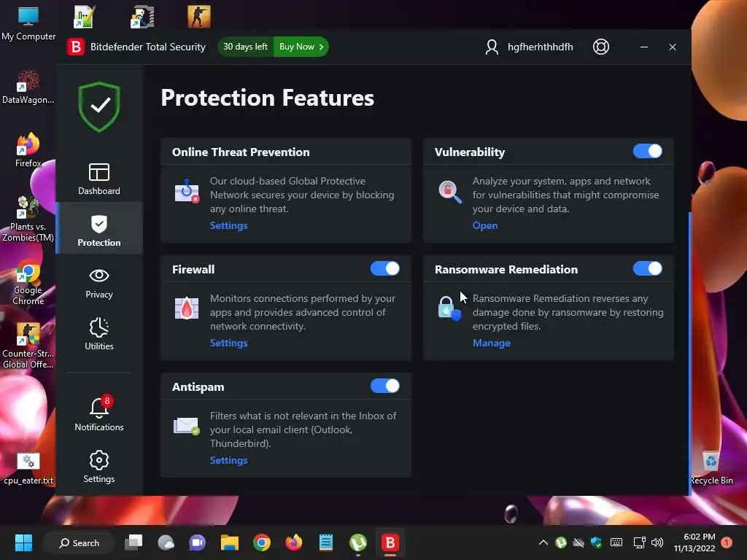Click the volume speaker tray icon
Image resolution: width=747 pixels, height=560 pixels.
pos(657,542)
